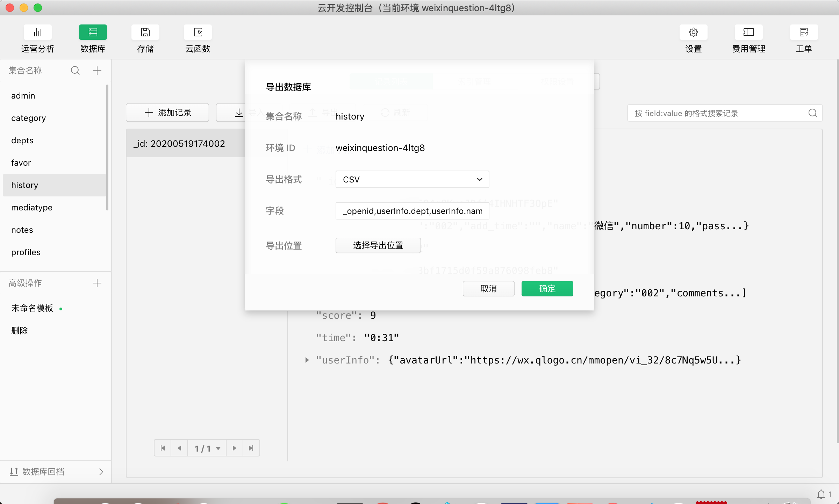Click 选择导出位置 button

(x=378, y=245)
